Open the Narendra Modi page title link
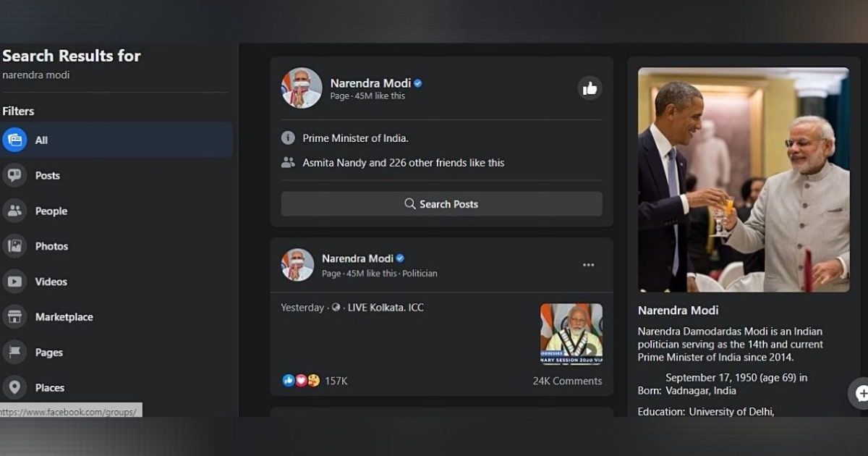 point(370,83)
